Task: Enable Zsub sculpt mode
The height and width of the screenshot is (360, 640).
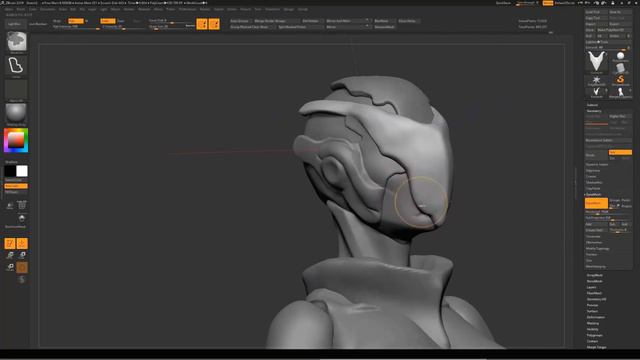Action: point(121,21)
